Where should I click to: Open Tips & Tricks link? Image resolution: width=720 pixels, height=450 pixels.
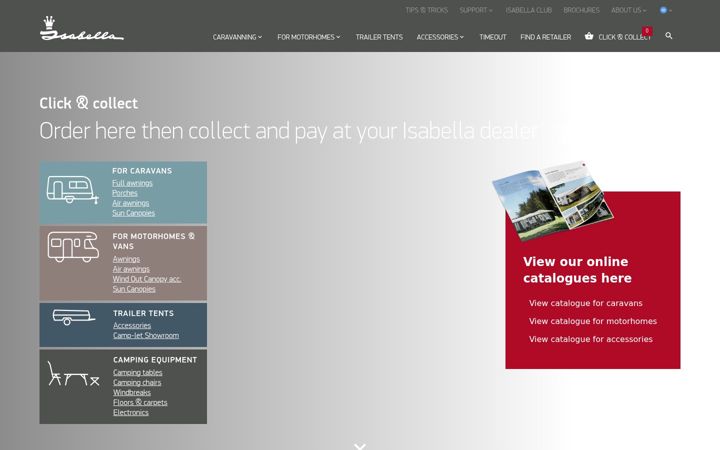[427, 10]
